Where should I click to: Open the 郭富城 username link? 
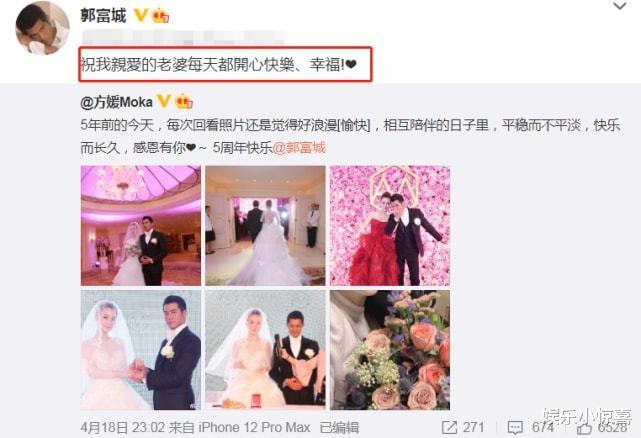[x=103, y=16]
